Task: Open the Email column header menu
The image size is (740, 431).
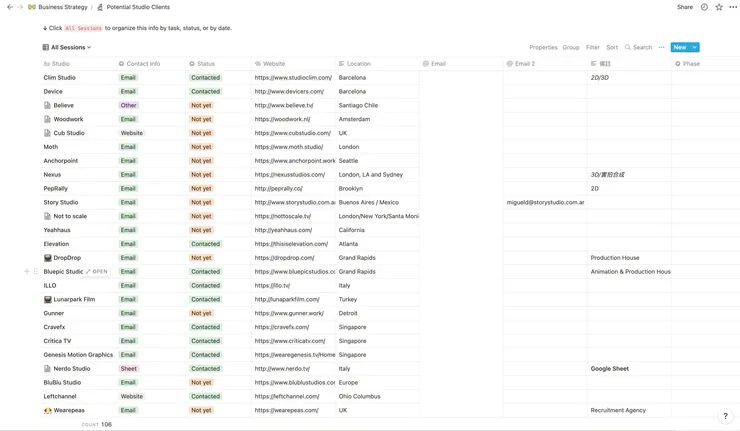Action: [434, 64]
